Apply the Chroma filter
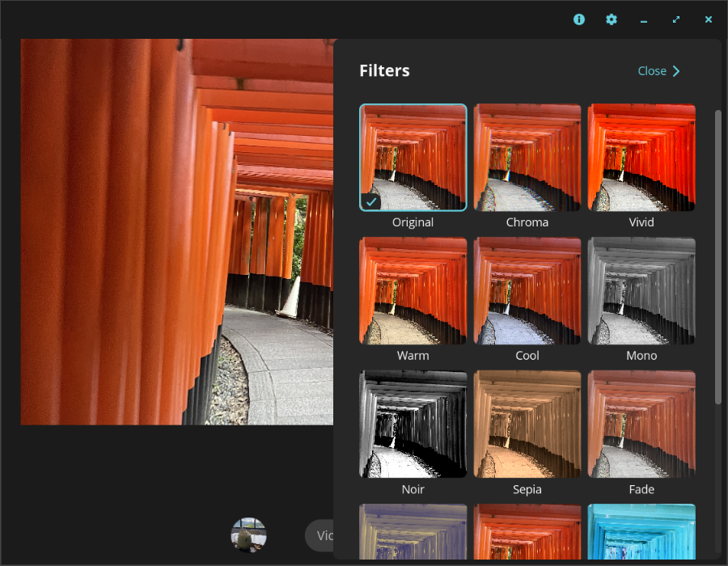This screenshot has height=566, width=728. [x=527, y=158]
